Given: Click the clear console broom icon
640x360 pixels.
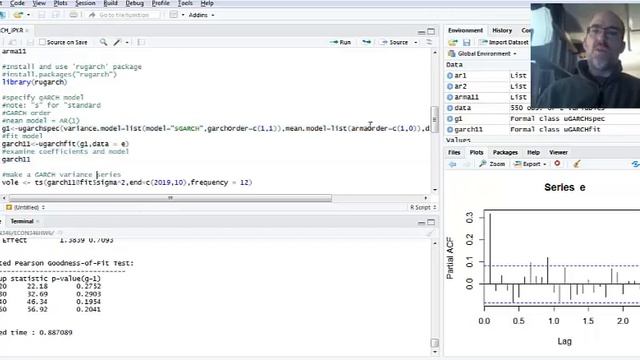Looking at the screenshot, I should 429,233.
